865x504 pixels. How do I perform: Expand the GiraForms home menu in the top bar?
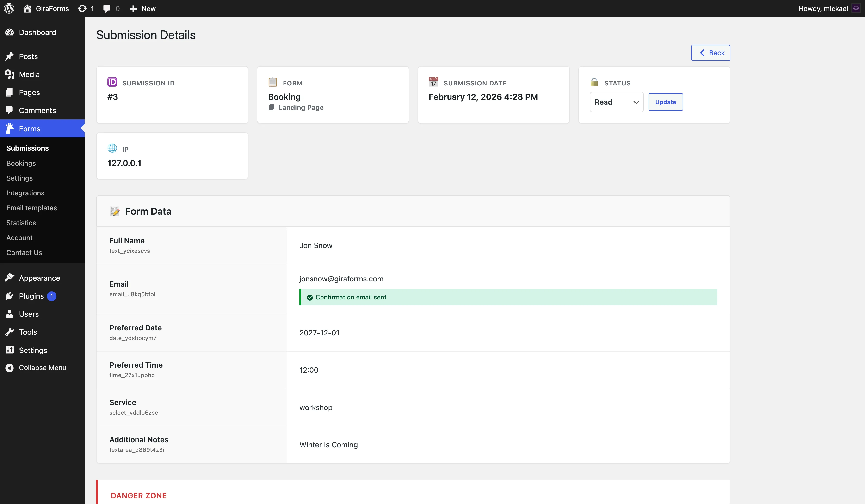coord(46,8)
